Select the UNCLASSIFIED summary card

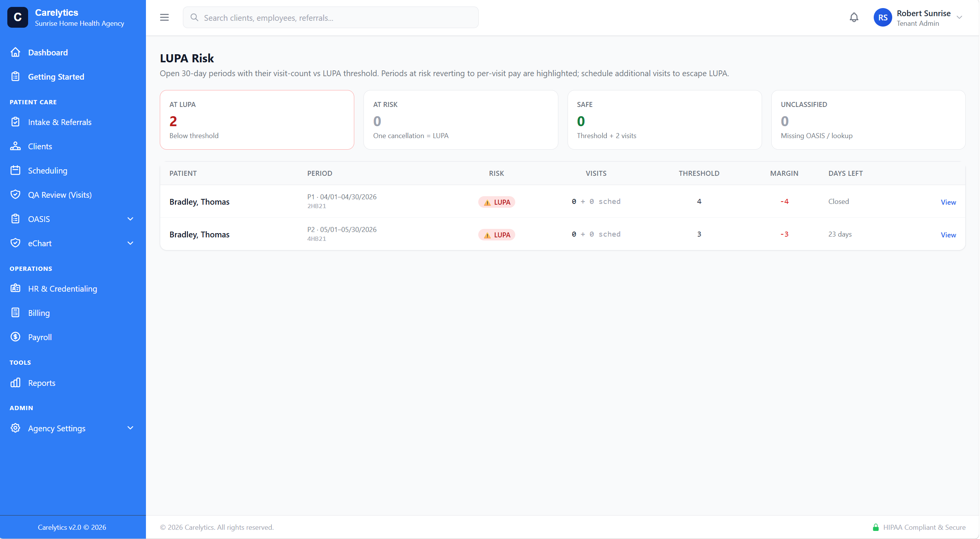coord(868,120)
